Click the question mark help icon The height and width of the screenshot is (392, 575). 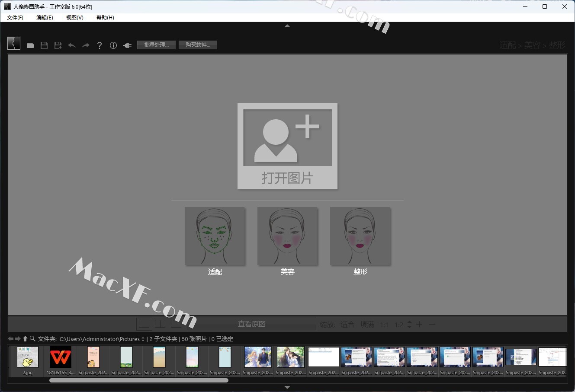coord(100,45)
